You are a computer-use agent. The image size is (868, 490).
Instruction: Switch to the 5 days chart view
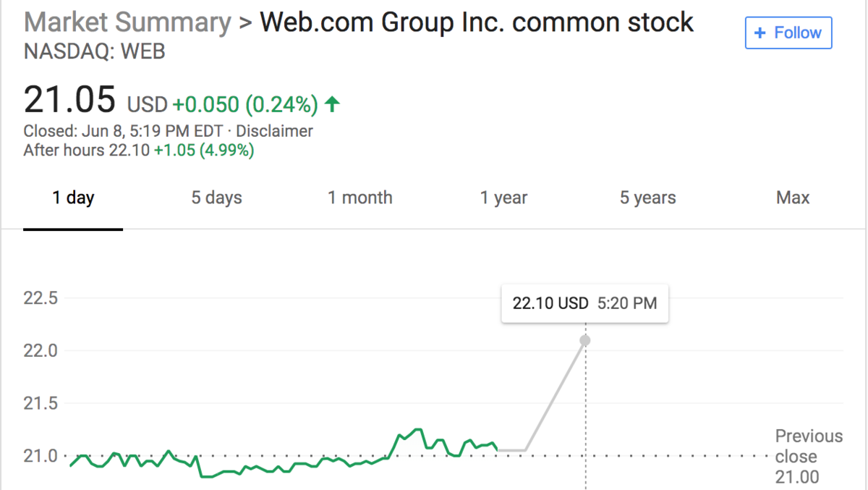tap(216, 197)
